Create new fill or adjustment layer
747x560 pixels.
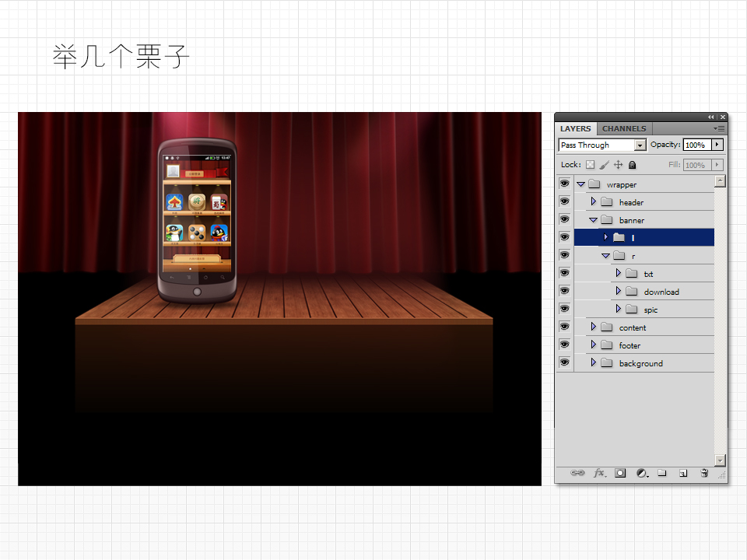pos(642,473)
